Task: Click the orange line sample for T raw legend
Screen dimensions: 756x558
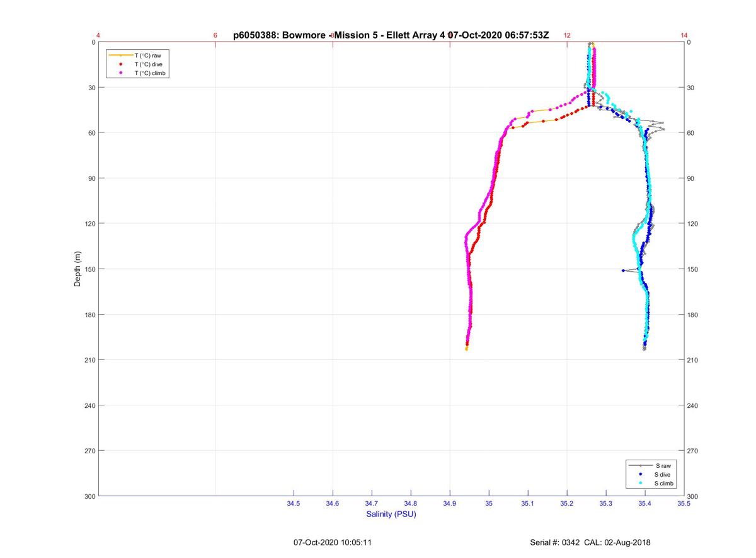Action: pyautogui.click(x=120, y=55)
